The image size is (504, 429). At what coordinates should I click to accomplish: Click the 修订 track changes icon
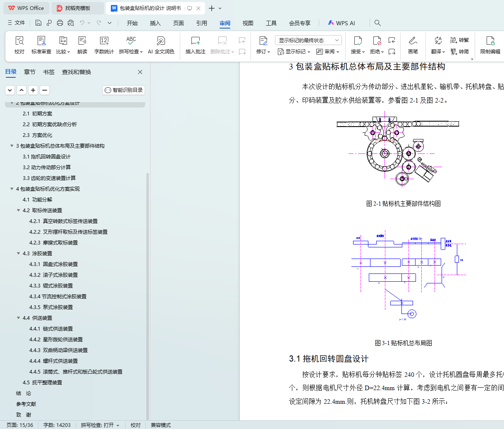[263, 41]
